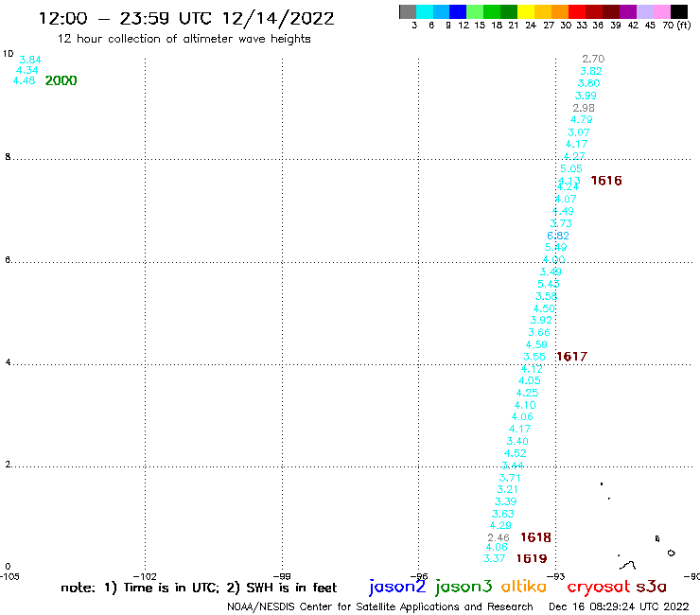700x615 pixels.
Task: Click the '-105' longitude axis label
Action: (x=9, y=576)
